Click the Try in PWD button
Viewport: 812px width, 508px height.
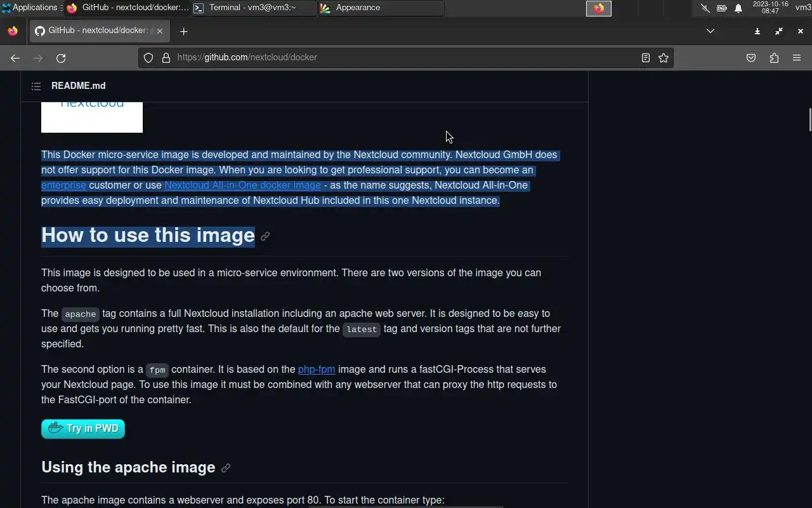pyautogui.click(x=83, y=429)
